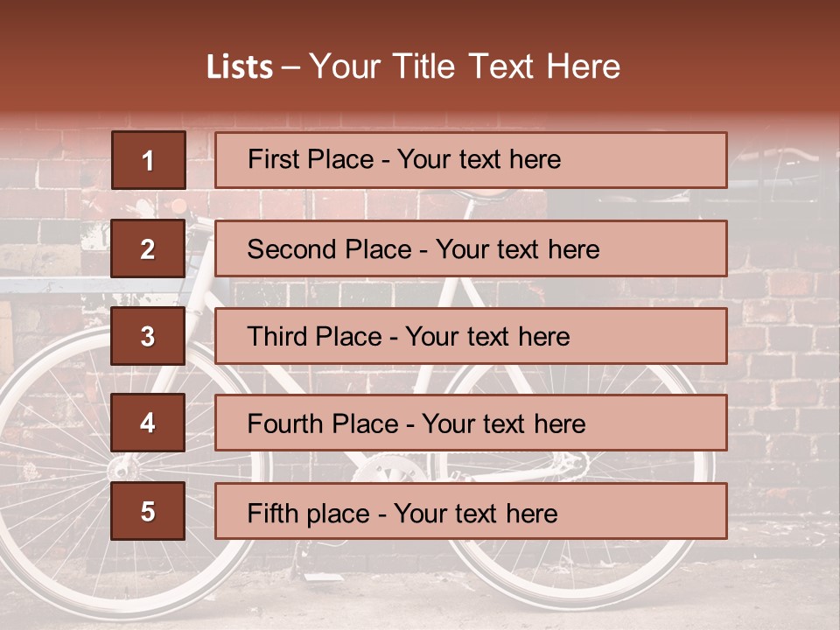Click the First Place text bar
The height and width of the screenshot is (630, 840).
tap(471, 160)
